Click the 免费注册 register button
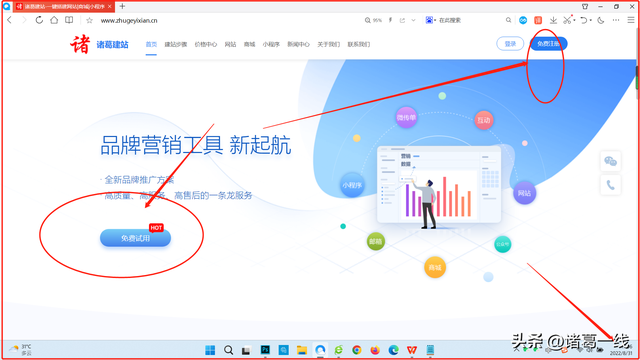 pos(549,44)
